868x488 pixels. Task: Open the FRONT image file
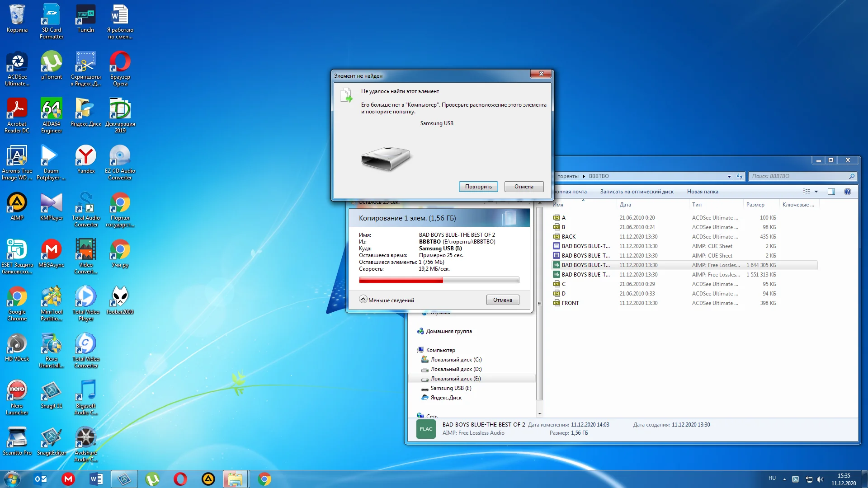click(570, 303)
